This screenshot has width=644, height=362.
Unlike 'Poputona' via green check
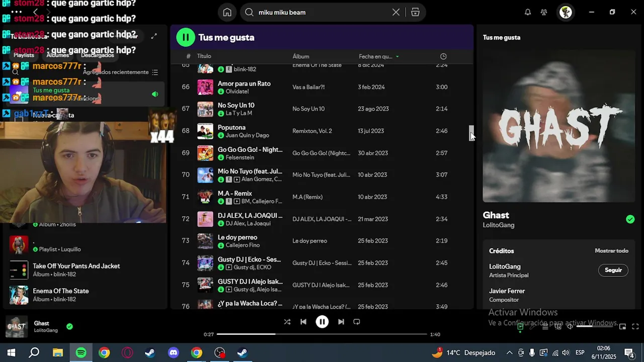pos(221,135)
